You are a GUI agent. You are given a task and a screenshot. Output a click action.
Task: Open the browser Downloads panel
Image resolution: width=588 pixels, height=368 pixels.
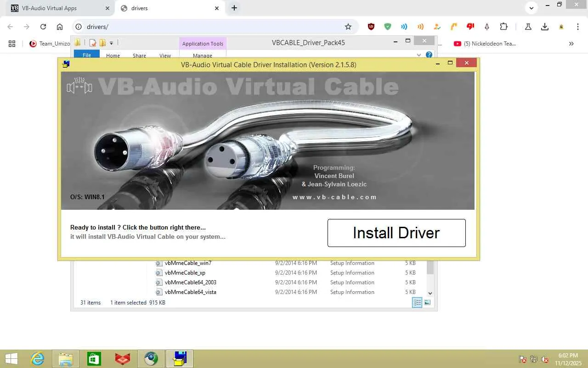(x=545, y=27)
